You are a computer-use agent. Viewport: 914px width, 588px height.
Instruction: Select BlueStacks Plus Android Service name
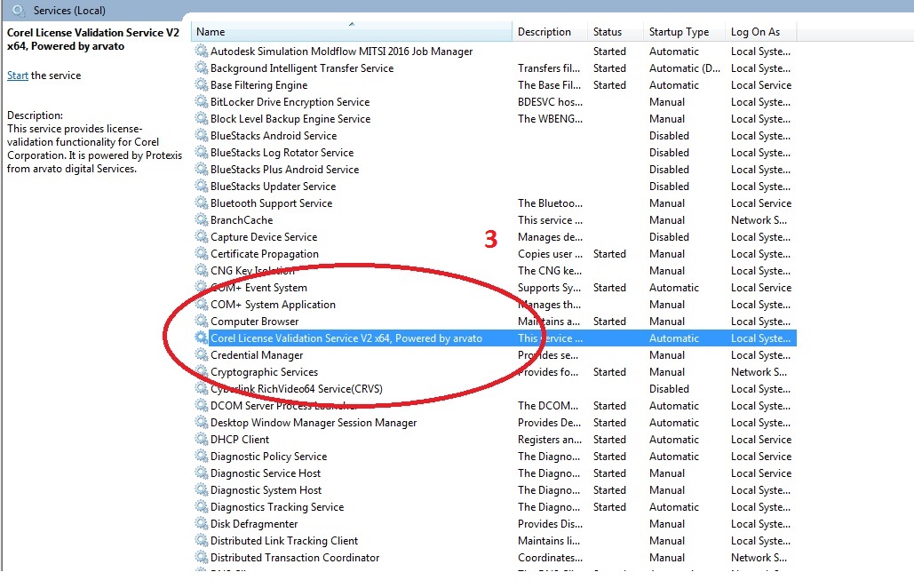point(284,170)
